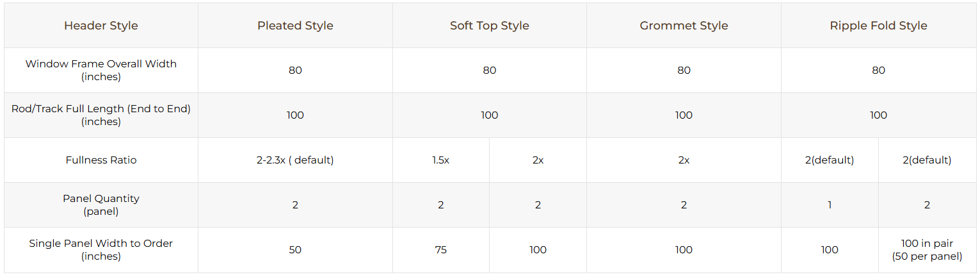Viewport: 980px width, 277px height.
Task: Select the Fullness Ratio row label
Action: coord(101,160)
